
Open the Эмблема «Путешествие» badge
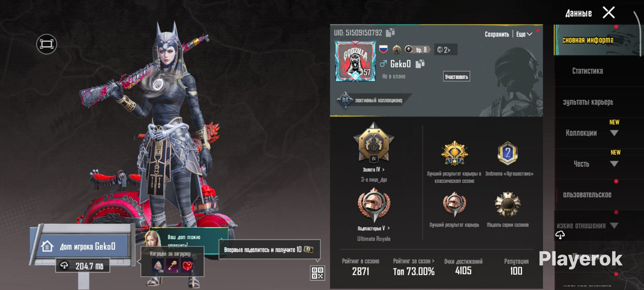click(507, 153)
